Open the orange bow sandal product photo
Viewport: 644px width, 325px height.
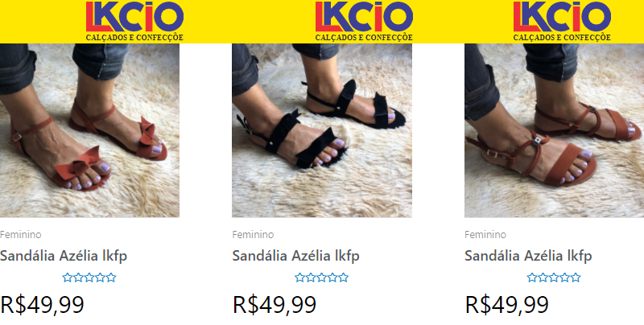89,130
